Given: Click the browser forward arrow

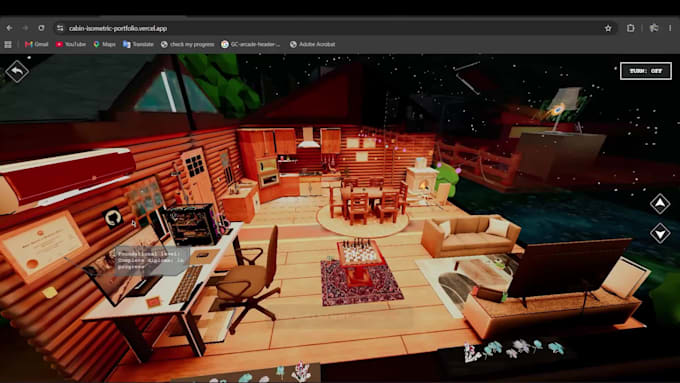Looking at the screenshot, I should (25, 28).
